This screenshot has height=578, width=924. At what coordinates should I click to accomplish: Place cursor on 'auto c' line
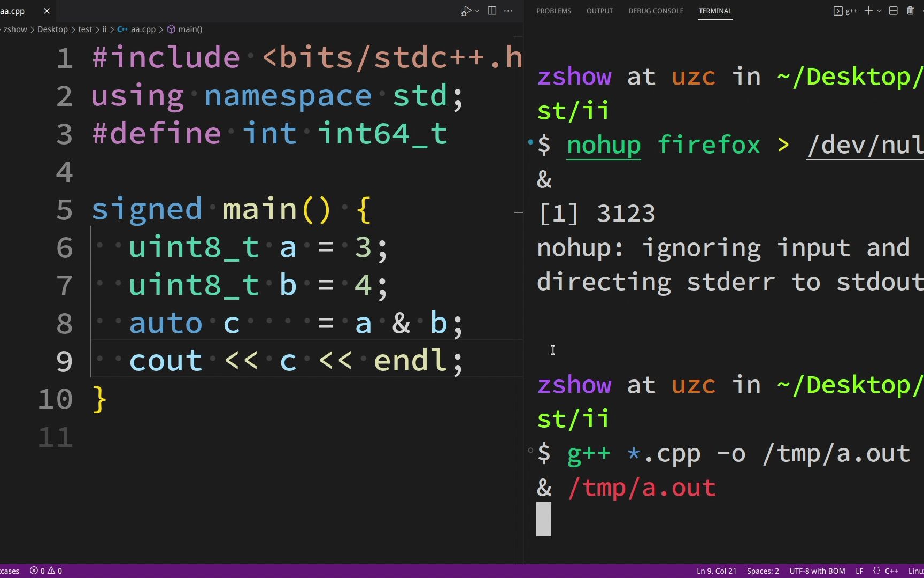(296, 323)
